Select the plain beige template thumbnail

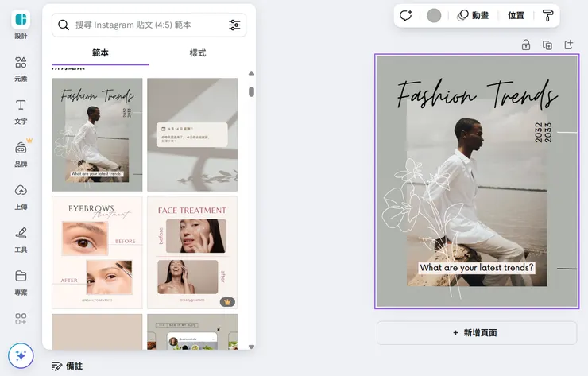pos(97,332)
